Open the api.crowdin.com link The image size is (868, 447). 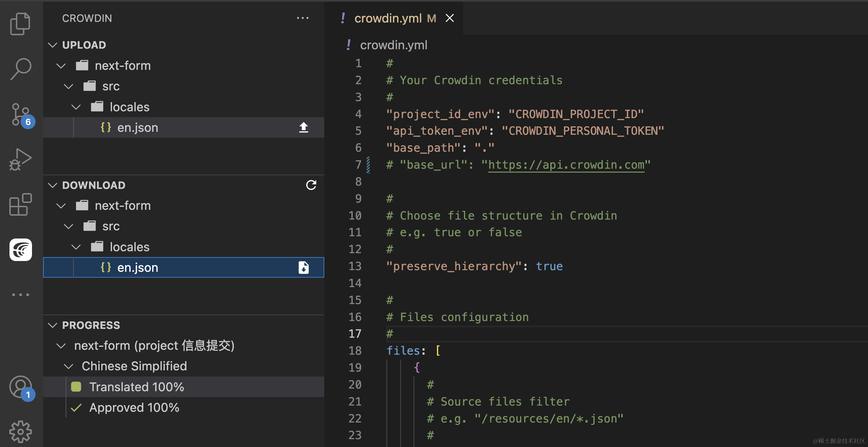pyautogui.click(x=566, y=165)
